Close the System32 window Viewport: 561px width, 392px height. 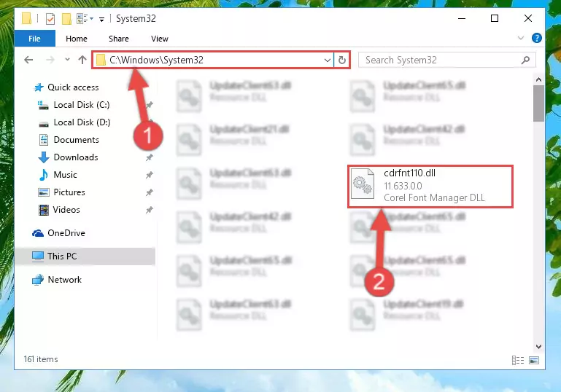527,18
